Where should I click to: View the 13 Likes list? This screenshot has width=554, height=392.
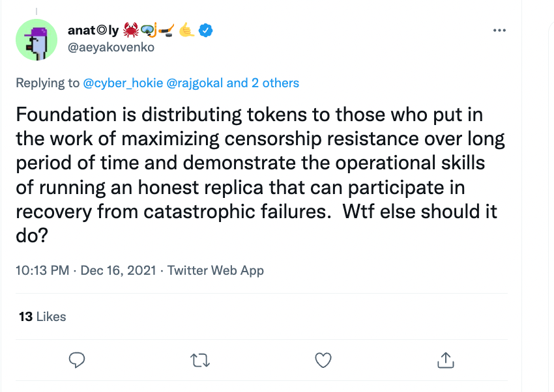pos(42,316)
